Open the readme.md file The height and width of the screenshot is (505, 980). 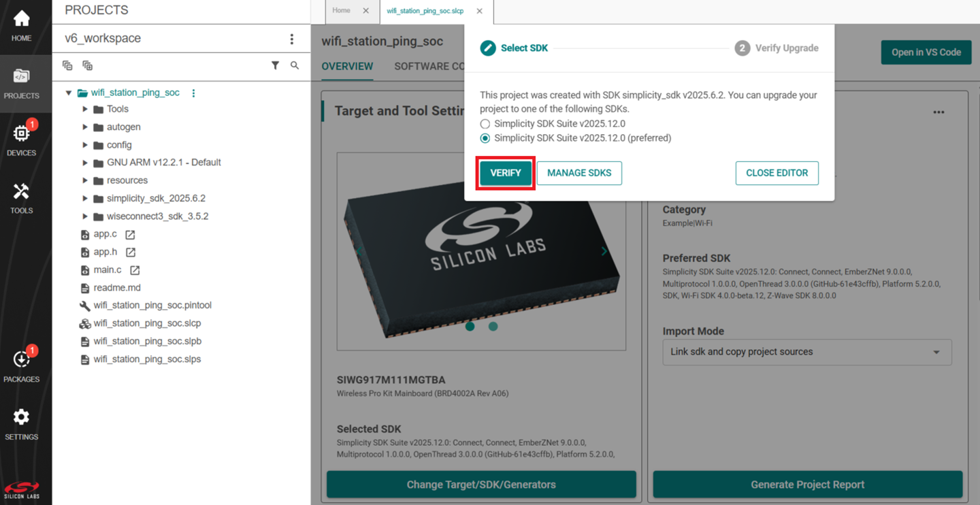click(x=117, y=288)
